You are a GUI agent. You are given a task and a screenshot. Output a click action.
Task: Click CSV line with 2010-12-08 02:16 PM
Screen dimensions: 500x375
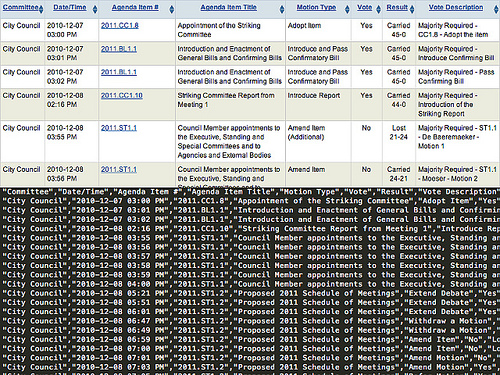(x=250, y=229)
